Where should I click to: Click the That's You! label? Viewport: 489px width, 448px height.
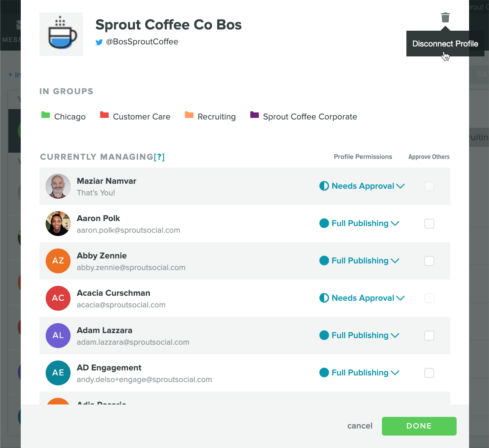[96, 193]
